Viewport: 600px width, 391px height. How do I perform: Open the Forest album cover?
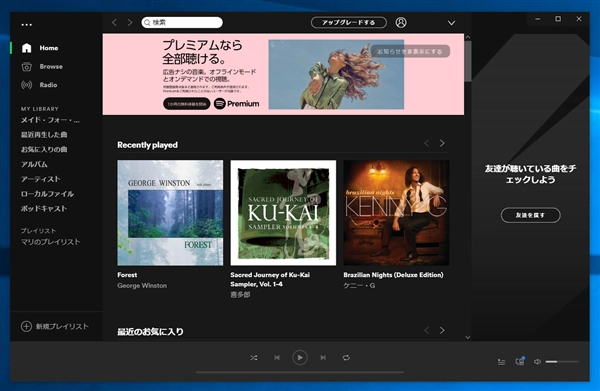click(170, 213)
